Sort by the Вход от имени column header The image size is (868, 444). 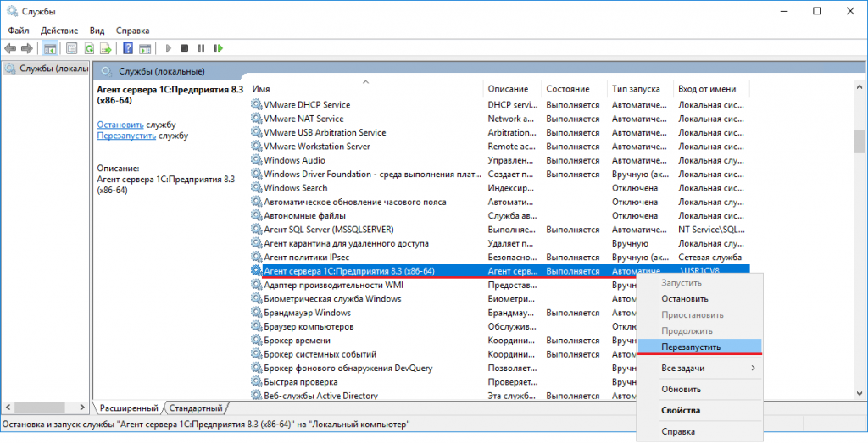click(x=712, y=89)
